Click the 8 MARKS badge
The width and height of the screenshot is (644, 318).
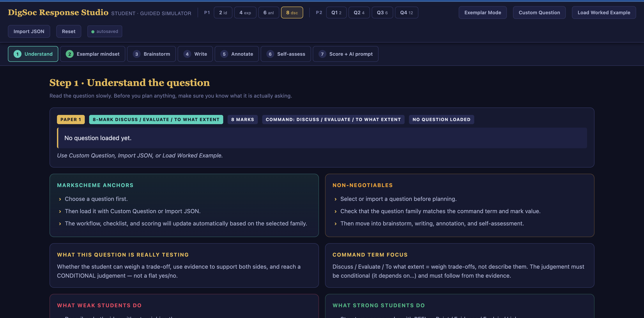pos(242,120)
